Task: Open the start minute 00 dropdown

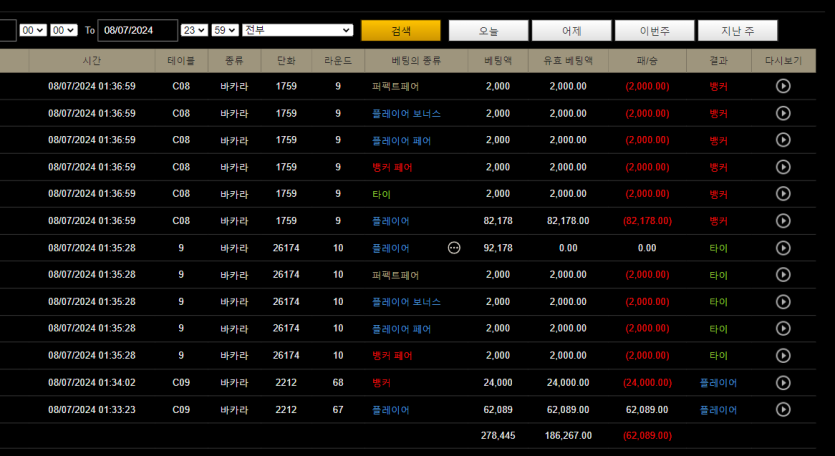Action: click(x=64, y=30)
